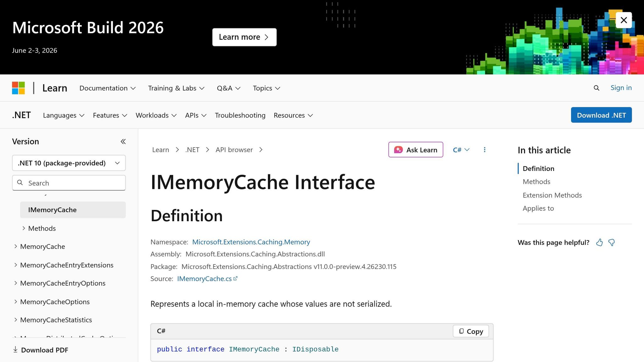Viewport: 644px width, 362px height.
Task: Click the Download .NET button
Action: pos(601,115)
